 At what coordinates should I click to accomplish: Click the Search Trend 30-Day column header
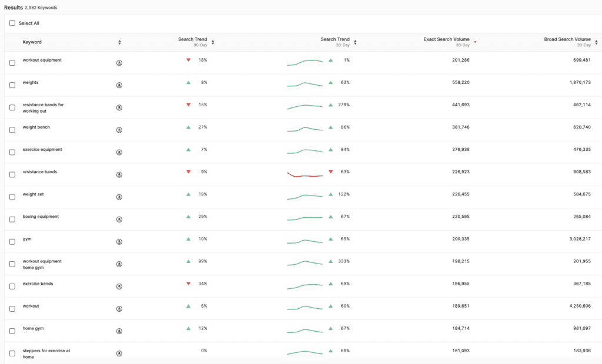tap(335, 40)
